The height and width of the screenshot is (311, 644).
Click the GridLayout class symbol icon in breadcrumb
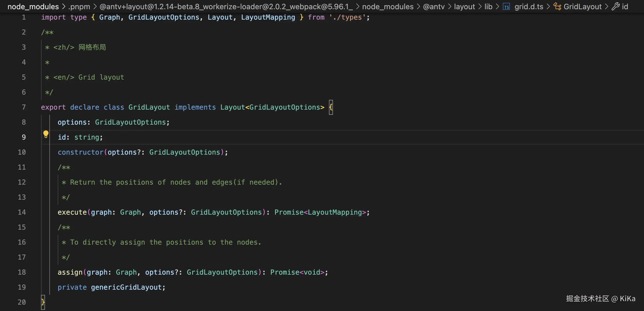coord(557,6)
